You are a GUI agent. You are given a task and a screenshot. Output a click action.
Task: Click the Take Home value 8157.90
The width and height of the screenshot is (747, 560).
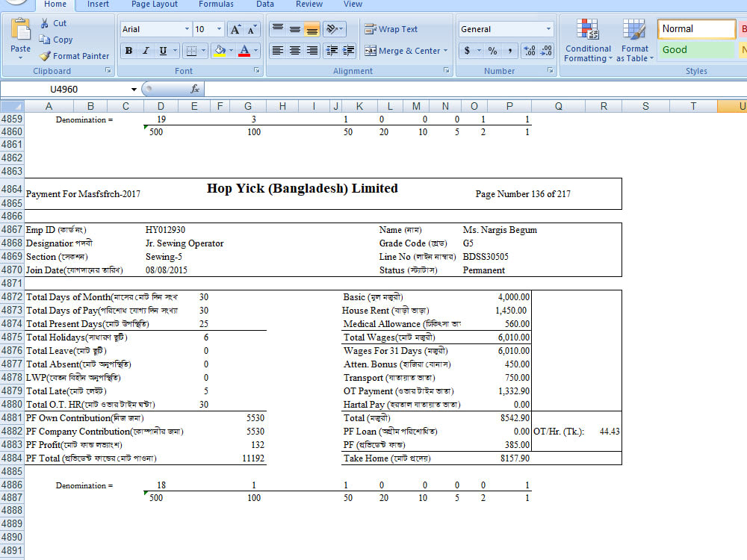(x=515, y=458)
